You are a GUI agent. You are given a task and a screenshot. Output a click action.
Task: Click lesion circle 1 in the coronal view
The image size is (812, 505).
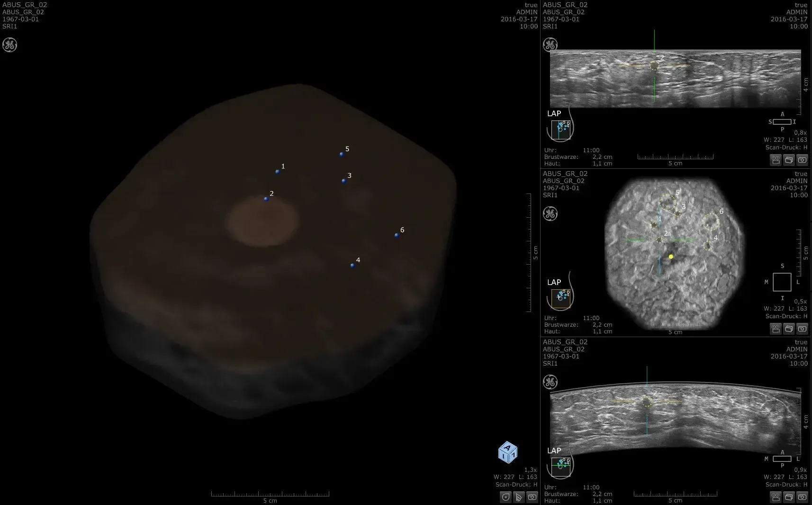[x=654, y=225]
